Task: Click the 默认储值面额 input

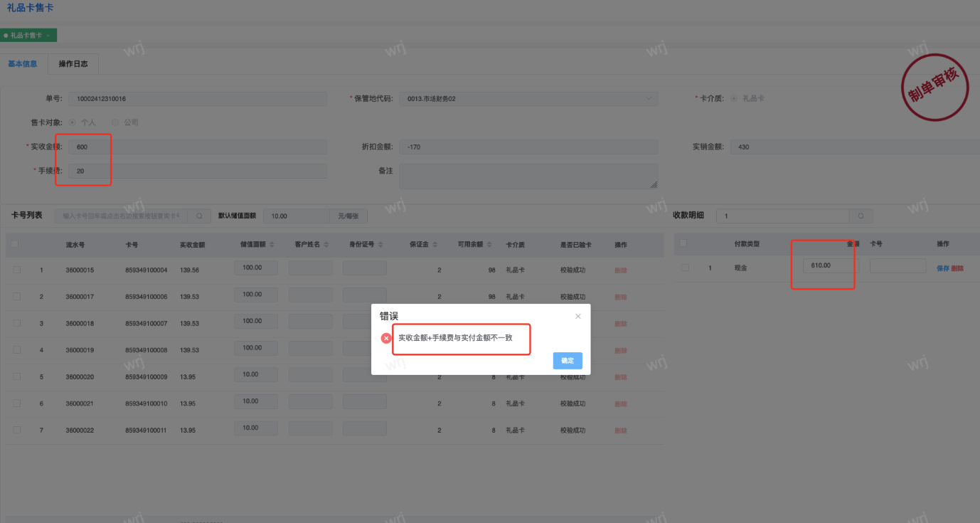Action: click(x=297, y=216)
